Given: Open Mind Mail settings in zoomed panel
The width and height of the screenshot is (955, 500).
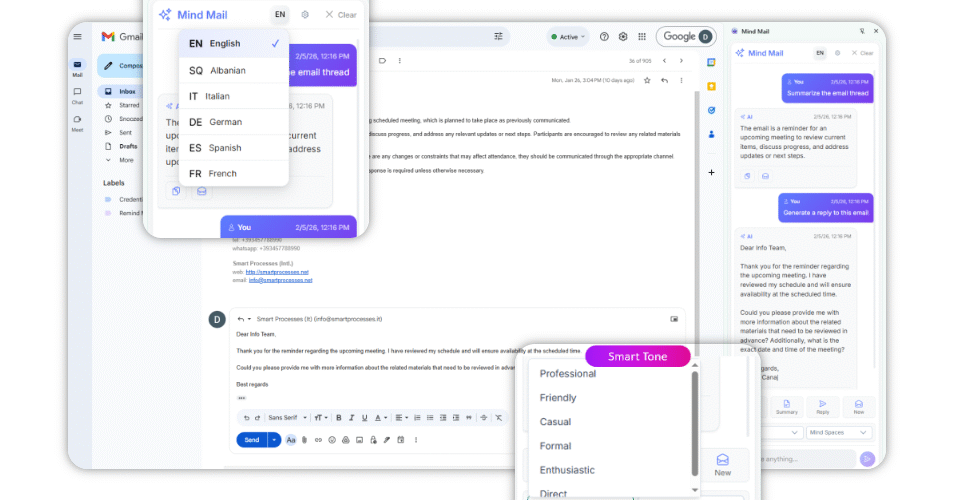Looking at the screenshot, I should (x=306, y=15).
